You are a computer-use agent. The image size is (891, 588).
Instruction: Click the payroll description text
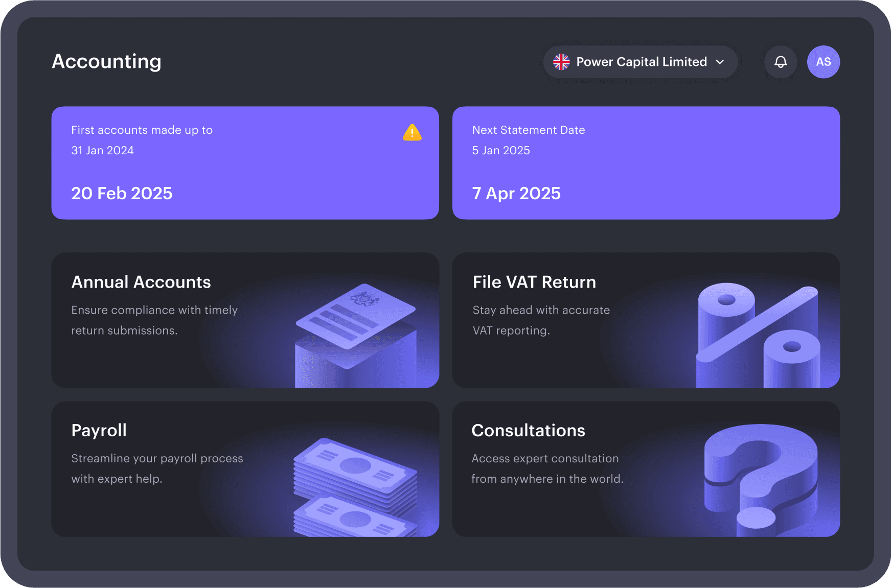point(157,468)
